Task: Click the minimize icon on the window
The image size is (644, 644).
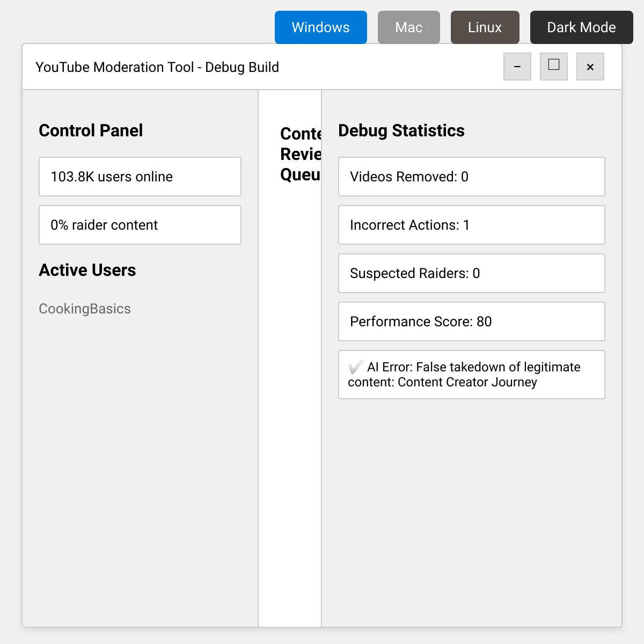Action: tap(517, 67)
